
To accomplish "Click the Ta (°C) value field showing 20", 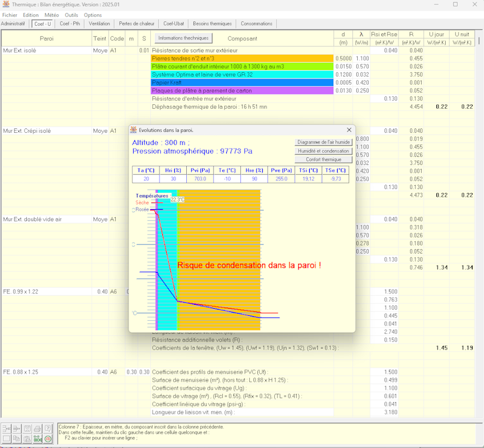I will tap(146, 179).
